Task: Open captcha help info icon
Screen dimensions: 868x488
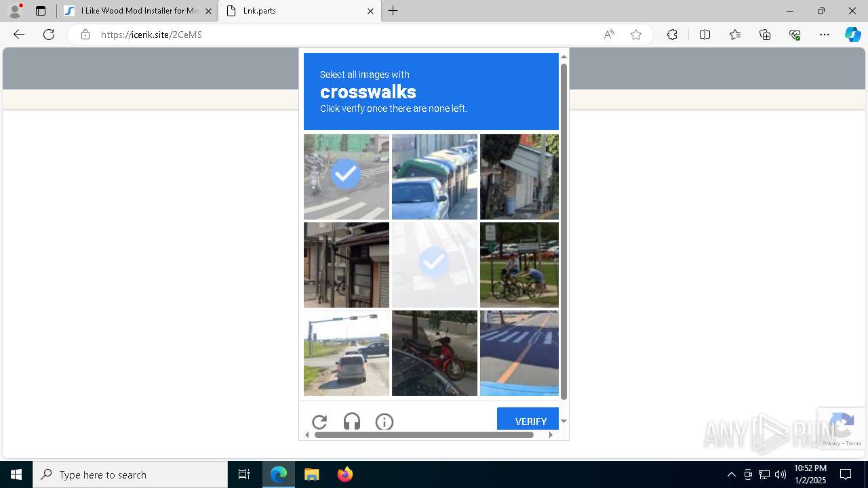Action: [384, 422]
